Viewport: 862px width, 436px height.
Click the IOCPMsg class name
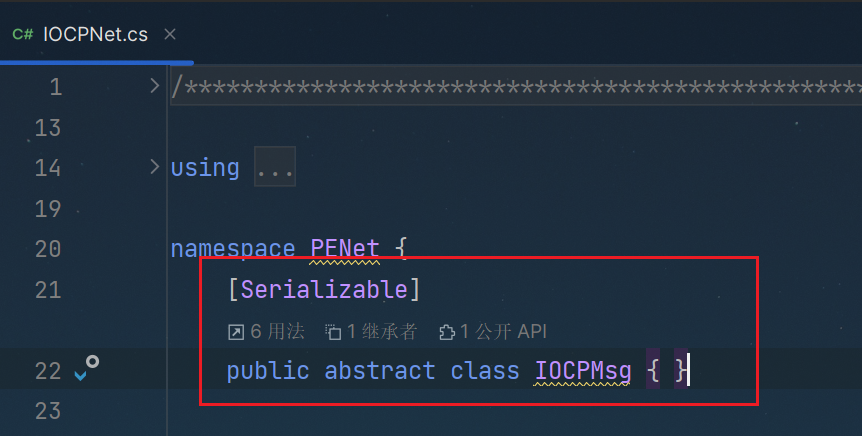point(583,371)
